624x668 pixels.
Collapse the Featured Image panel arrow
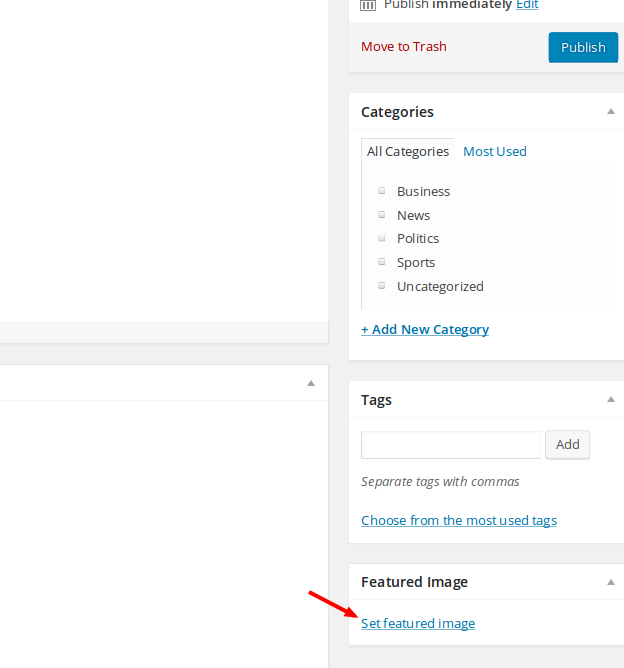[611, 582]
